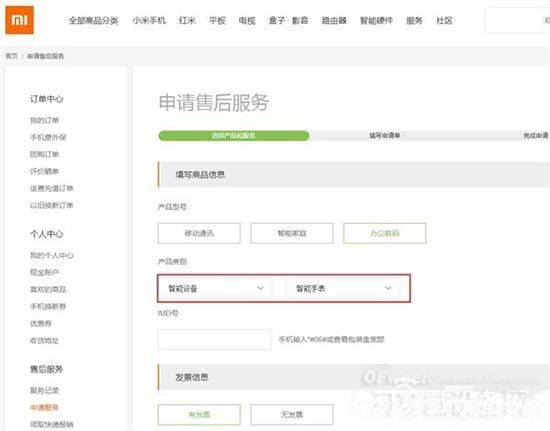Select the 无发票 invoice option
Image resolution: width=550 pixels, height=431 pixels.
(292, 415)
